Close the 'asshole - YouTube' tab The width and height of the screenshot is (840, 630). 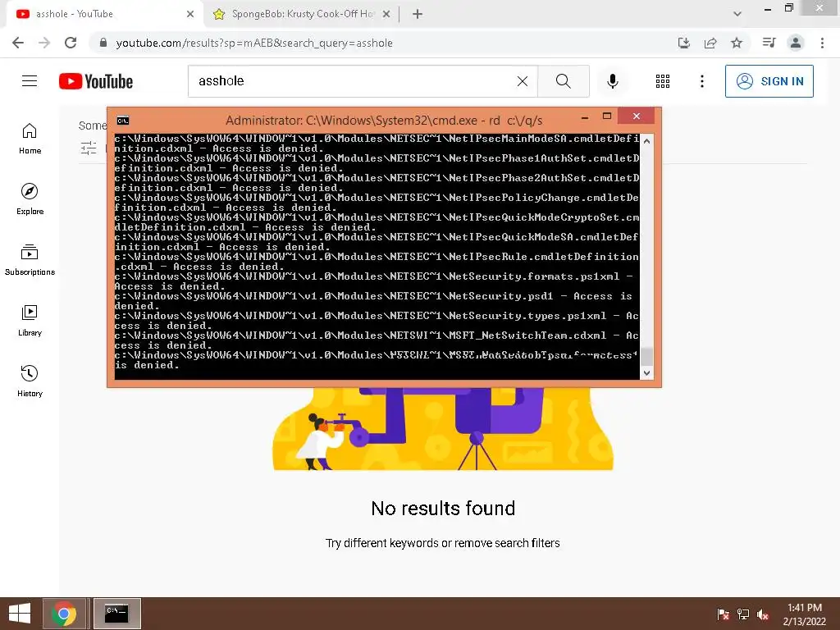[x=190, y=14]
